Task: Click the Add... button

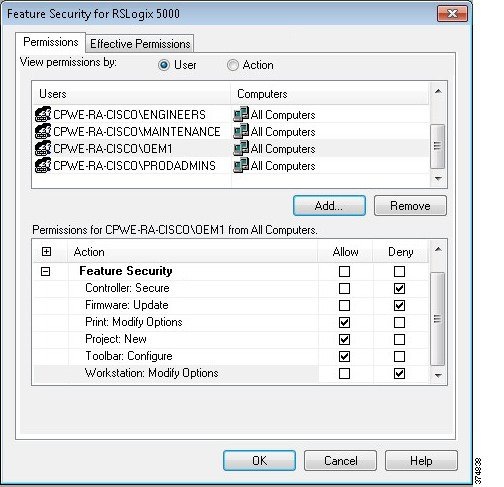Action: tap(329, 206)
